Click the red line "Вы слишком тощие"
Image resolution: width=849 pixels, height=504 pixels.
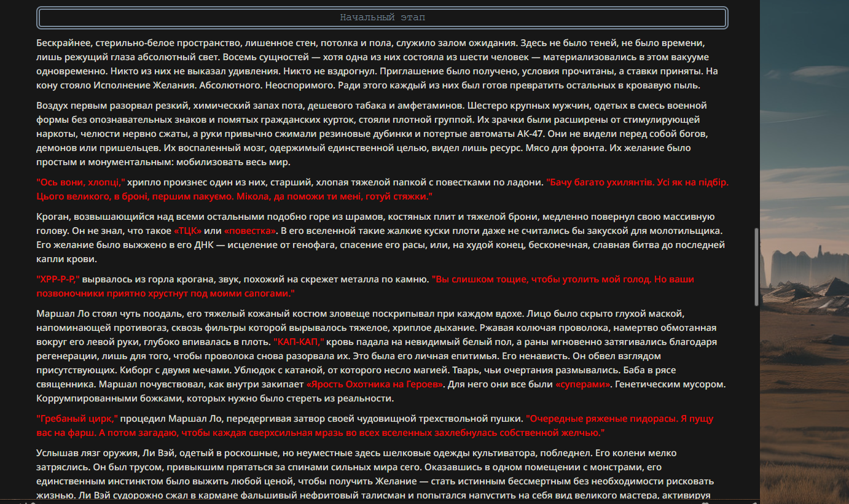[x=366, y=286]
